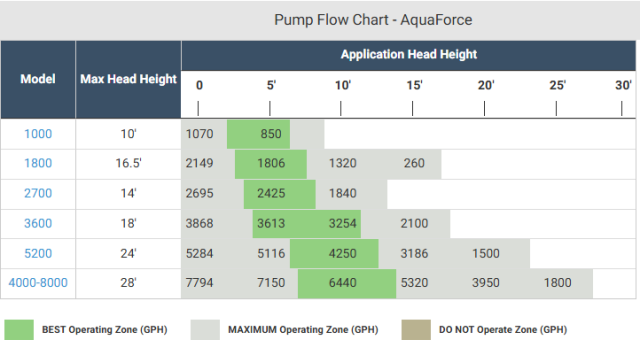Click the tan DO NOT Operate Zone swatch
The image size is (640, 363).
click(x=416, y=330)
